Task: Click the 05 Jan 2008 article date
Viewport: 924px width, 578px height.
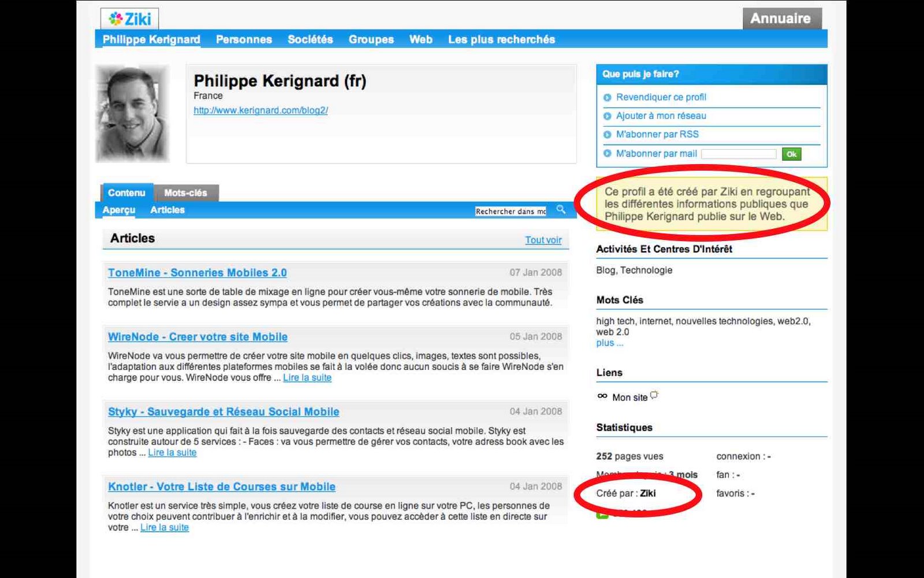Action: (535, 336)
